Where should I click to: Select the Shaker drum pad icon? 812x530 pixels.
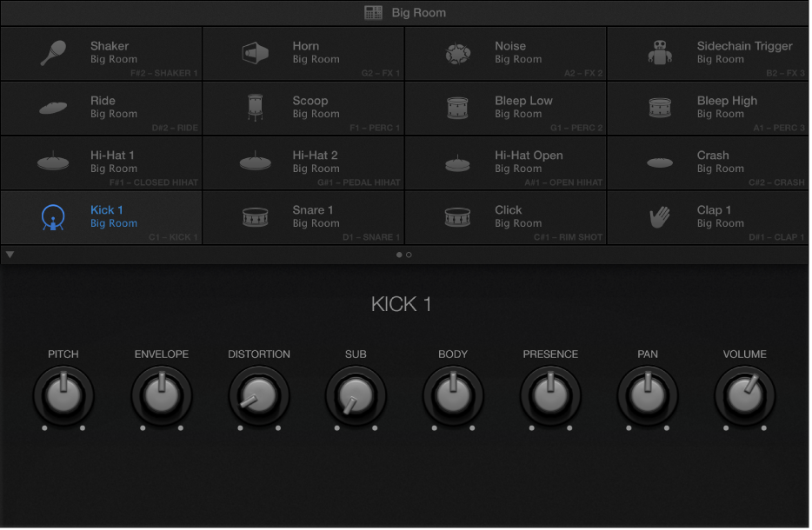click(54, 52)
